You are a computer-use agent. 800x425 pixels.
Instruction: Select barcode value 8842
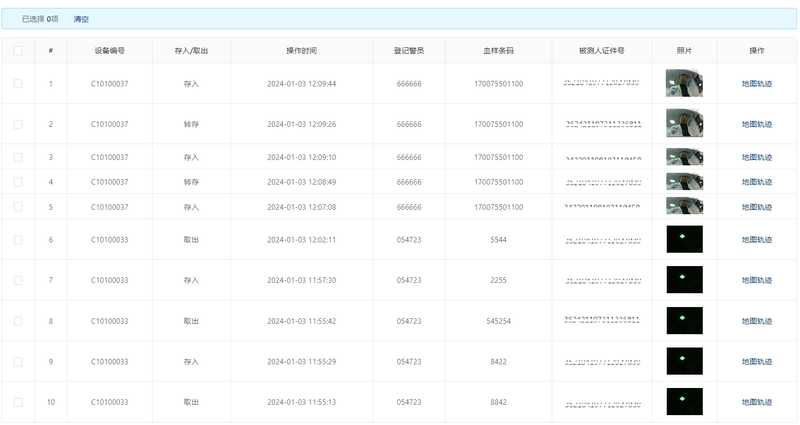coord(498,402)
